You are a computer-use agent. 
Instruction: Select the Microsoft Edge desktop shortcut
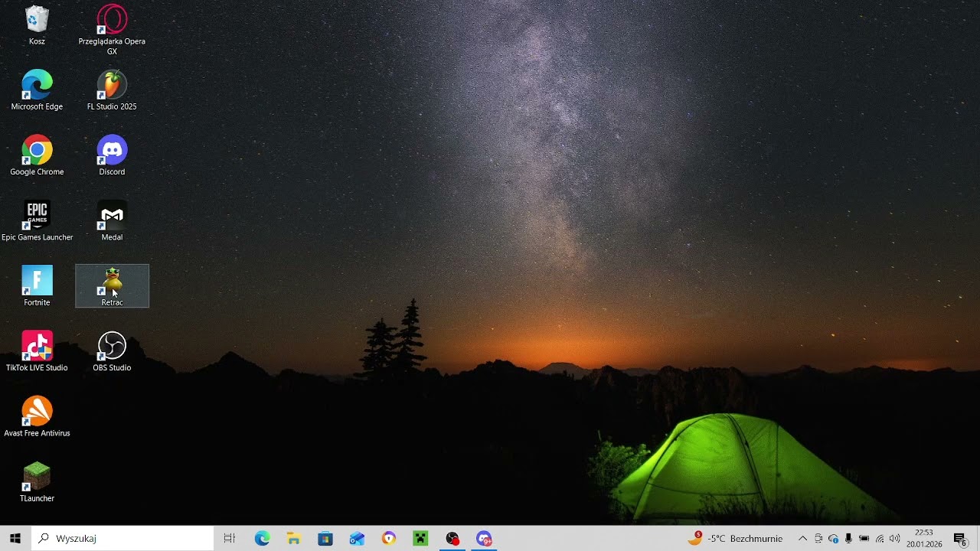click(x=37, y=90)
